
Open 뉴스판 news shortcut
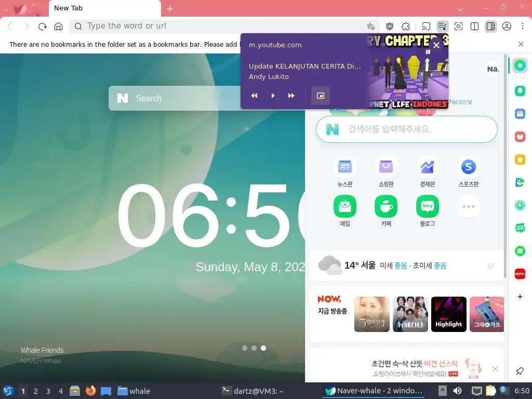[345, 172]
